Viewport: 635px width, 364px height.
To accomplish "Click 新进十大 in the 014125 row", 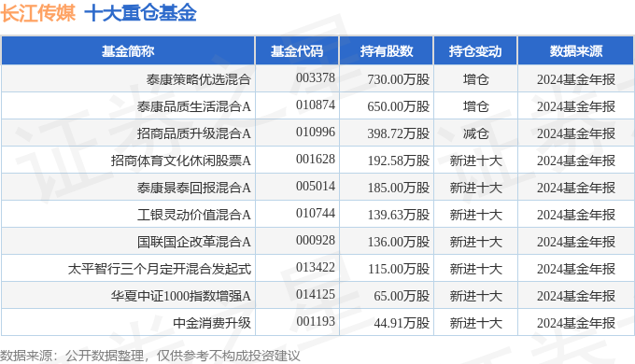I will (476, 296).
